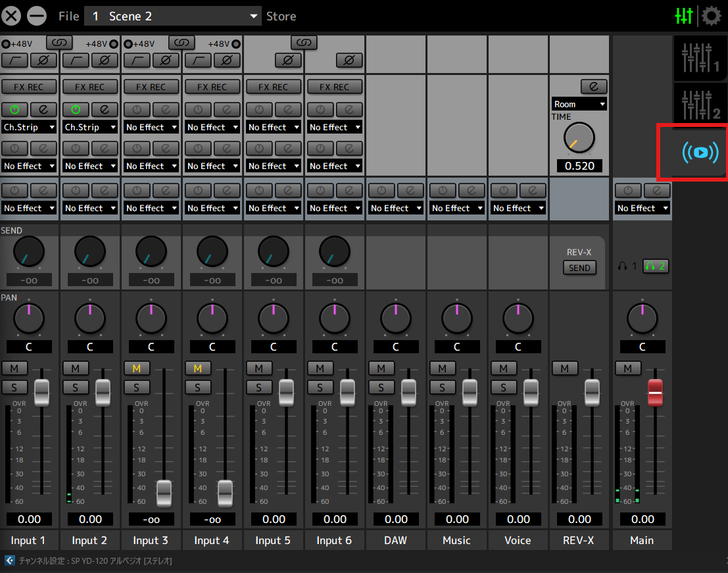Open the streaming mixer tab icon
Viewport: 728px width, 573px height.
pos(700,153)
